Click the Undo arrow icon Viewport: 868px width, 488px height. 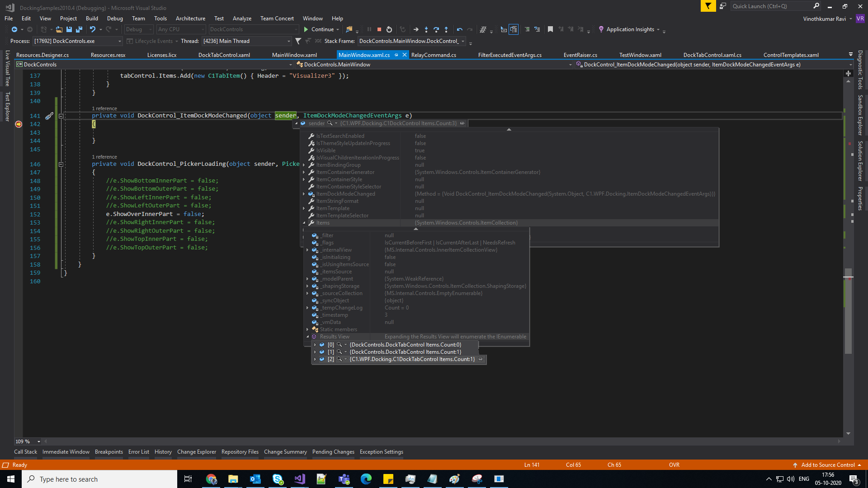93,29
